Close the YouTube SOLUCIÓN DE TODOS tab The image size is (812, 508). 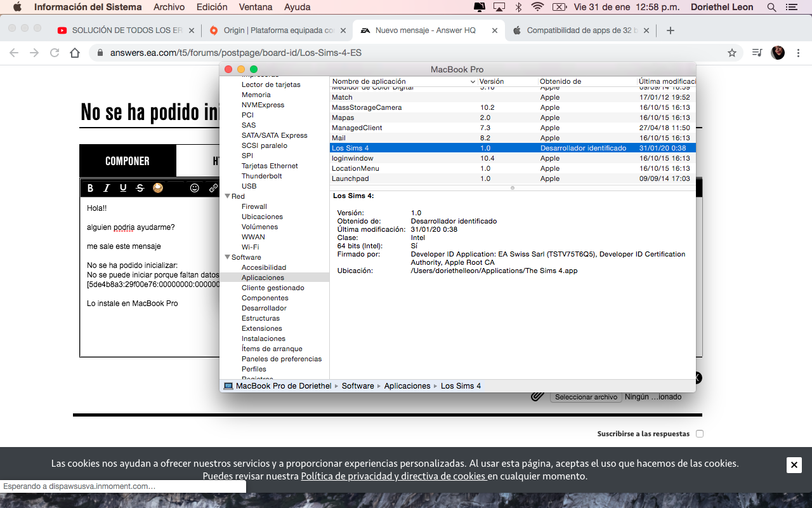click(x=192, y=30)
